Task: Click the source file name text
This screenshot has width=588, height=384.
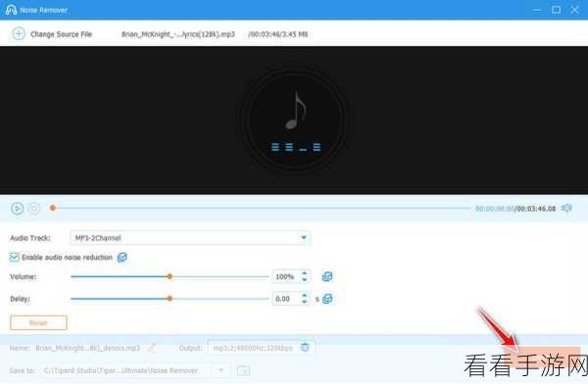Action: (178, 34)
